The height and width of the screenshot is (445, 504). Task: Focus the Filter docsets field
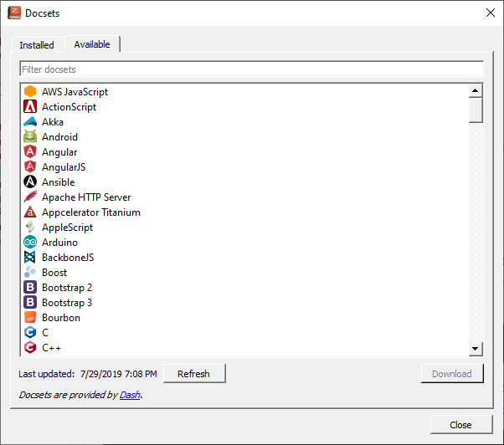pyautogui.click(x=252, y=69)
